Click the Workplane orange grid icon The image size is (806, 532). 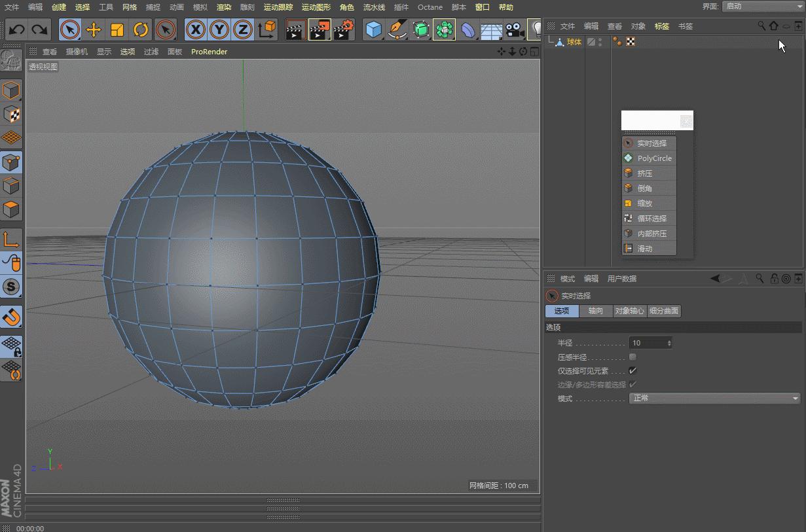click(x=11, y=137)
